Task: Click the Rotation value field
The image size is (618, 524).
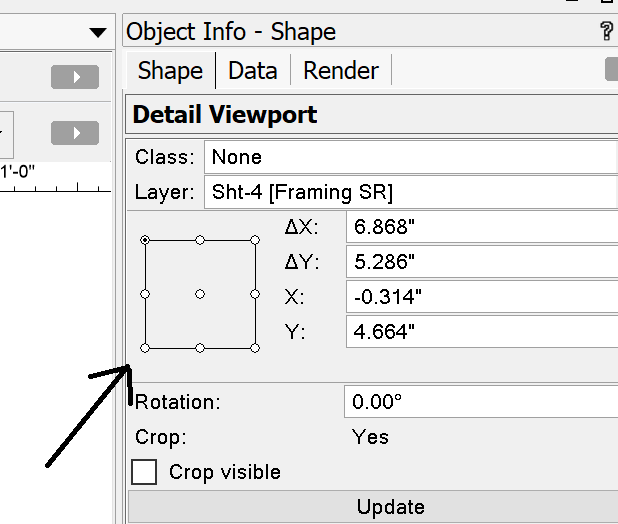Action: [x=480, y=403]
